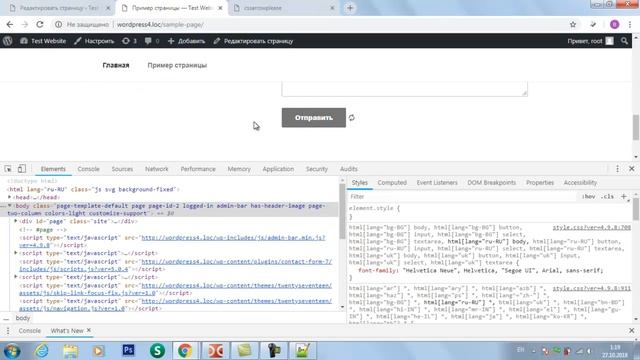Open the Event Listeners tab

(x=437, y=182)
